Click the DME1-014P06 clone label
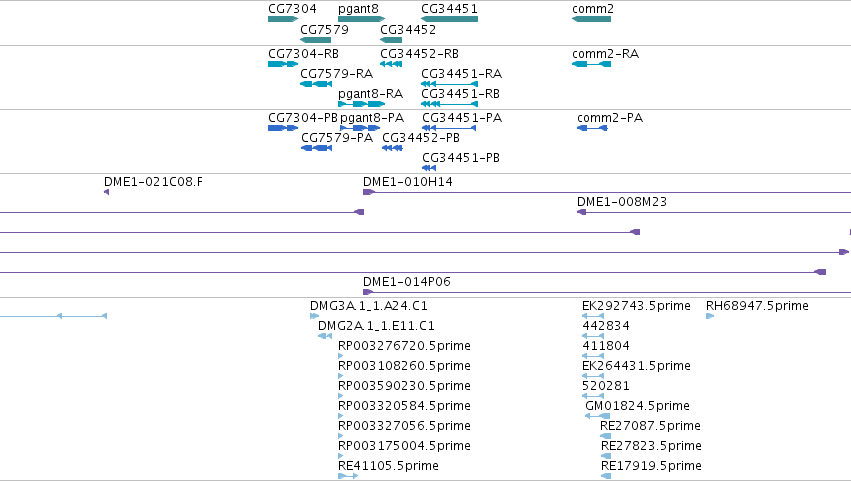 pos(407,282)
